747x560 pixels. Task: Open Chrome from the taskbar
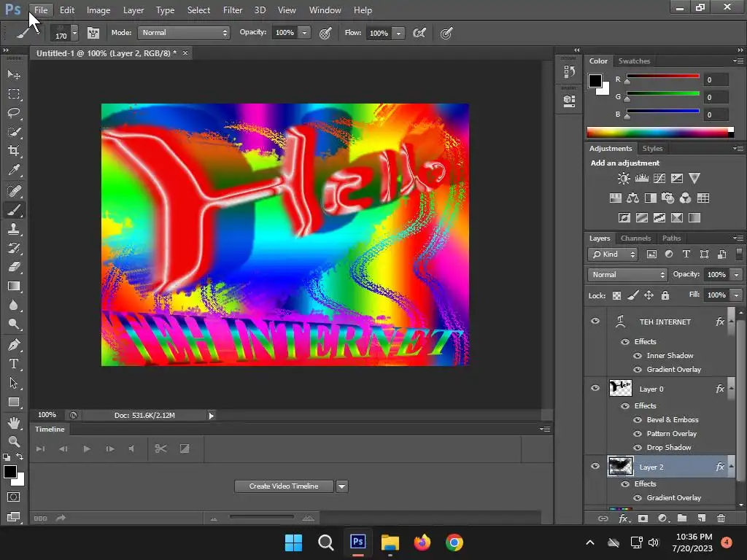[x=454, y=542]
